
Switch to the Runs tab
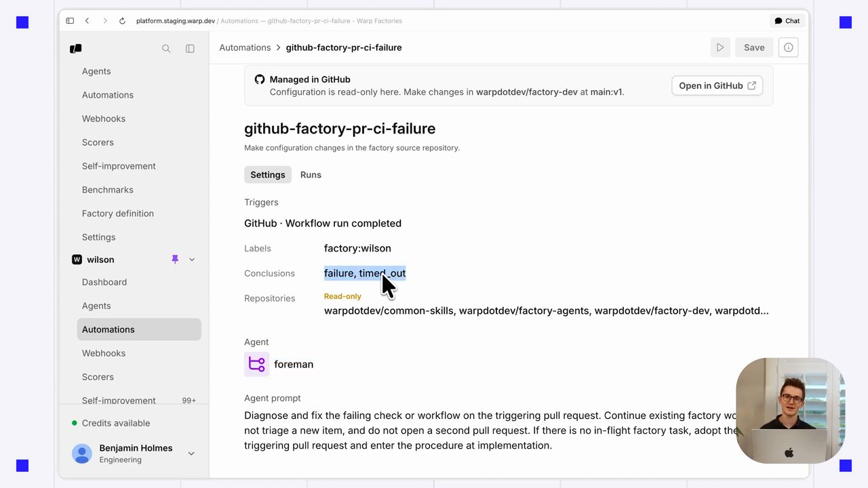pos(311,175)
